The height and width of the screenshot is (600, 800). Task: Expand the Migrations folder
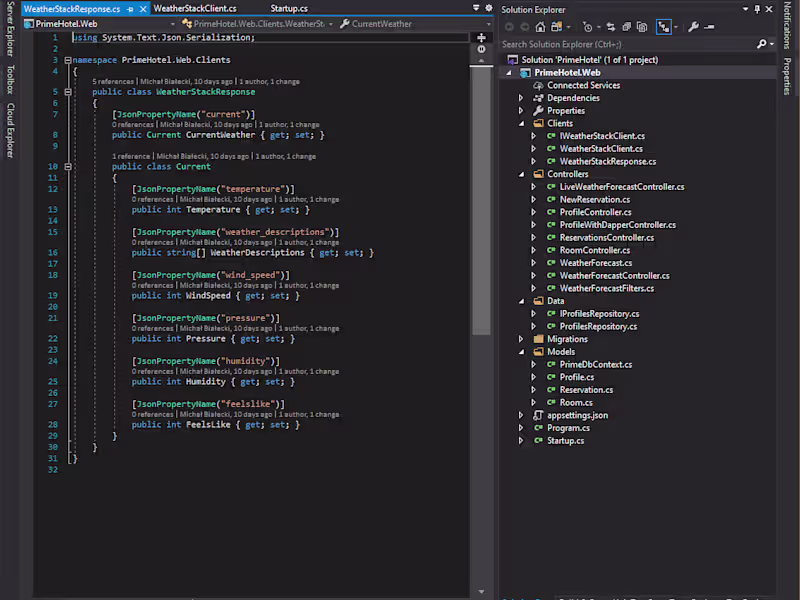520,339
